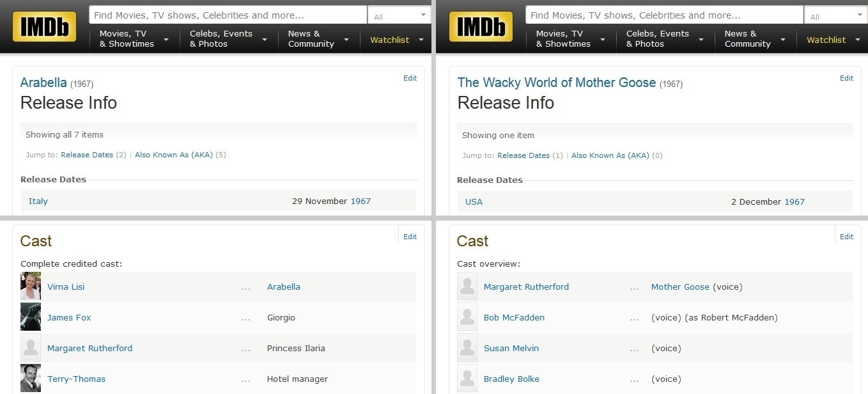The width and height of the screenshot is (868, 394).
Task: Expand the right search category 'All' dropdown
Action: [836, 15]
